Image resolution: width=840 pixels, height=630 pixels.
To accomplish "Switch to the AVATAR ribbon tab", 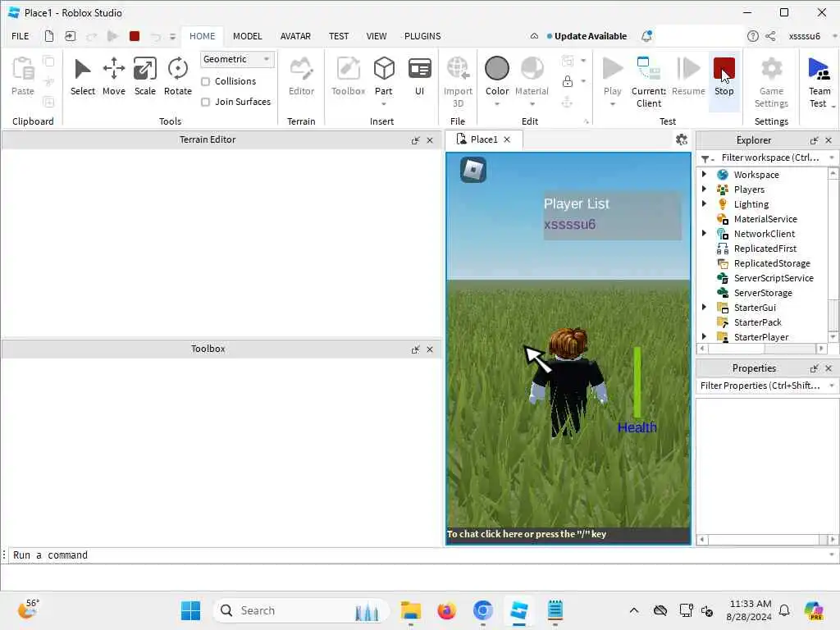I will coord(295,36).
